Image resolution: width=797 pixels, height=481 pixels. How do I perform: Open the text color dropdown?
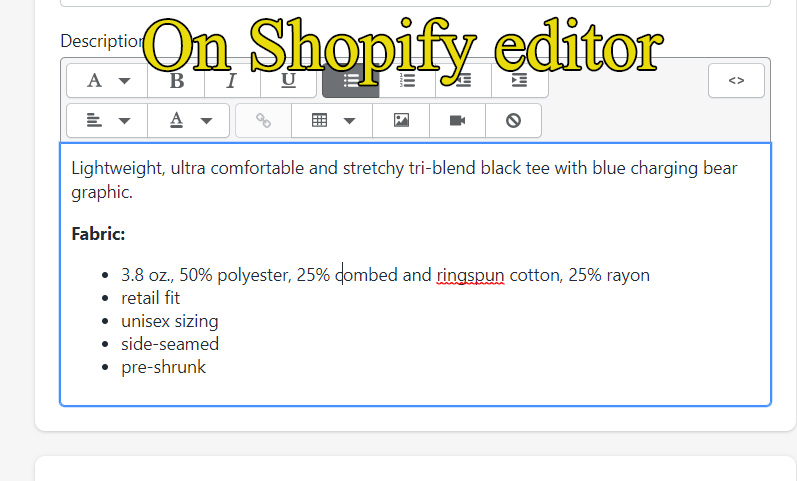(x=189, y=121)
